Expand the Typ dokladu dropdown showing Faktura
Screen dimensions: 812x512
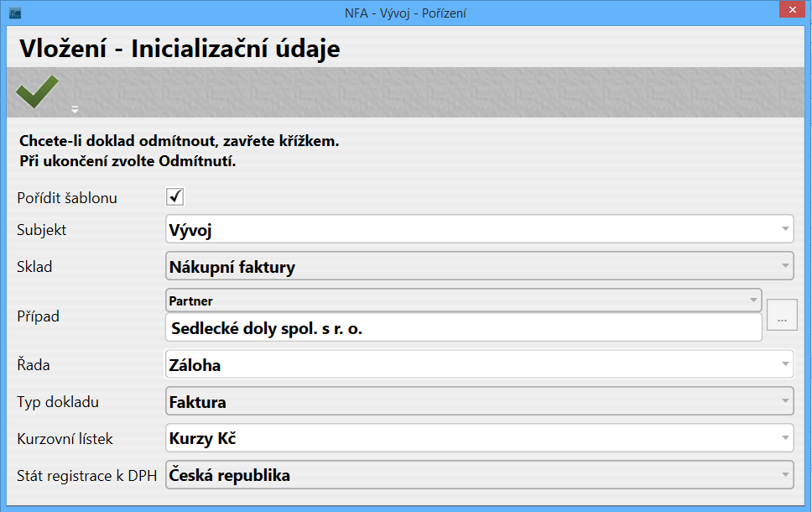pos(784,402)
